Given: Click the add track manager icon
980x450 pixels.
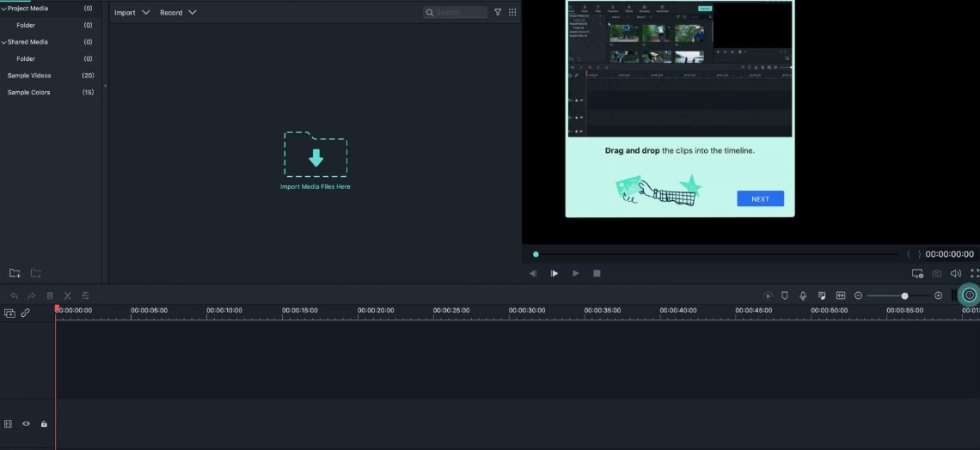Looking at the screenshot, I should tap(9, 313).
